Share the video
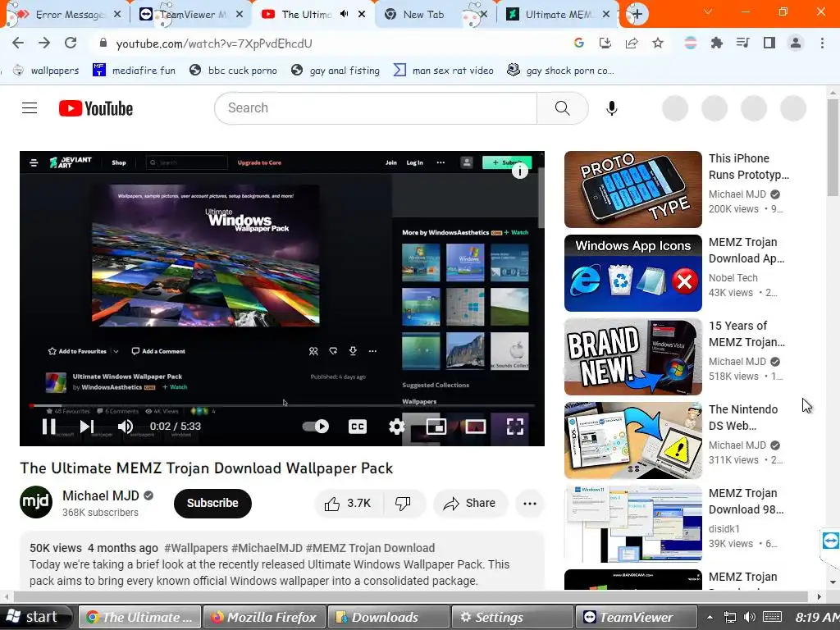 (x=470, y=503)
